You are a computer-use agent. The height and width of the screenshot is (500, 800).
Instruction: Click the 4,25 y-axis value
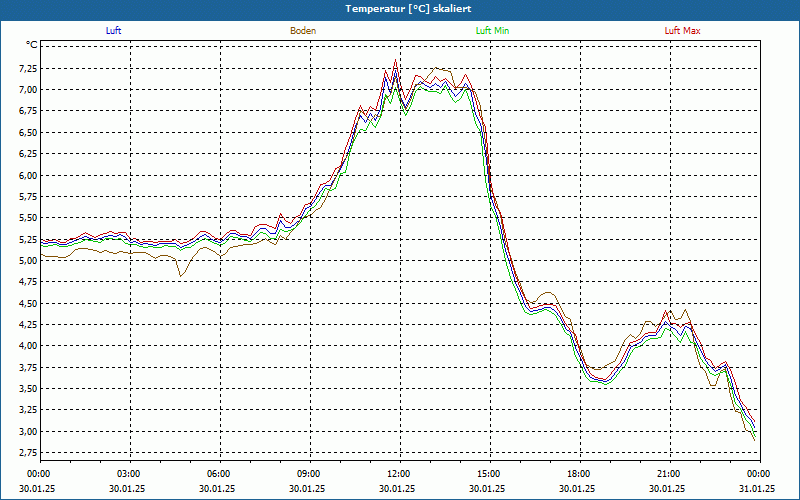coord(28,324)
